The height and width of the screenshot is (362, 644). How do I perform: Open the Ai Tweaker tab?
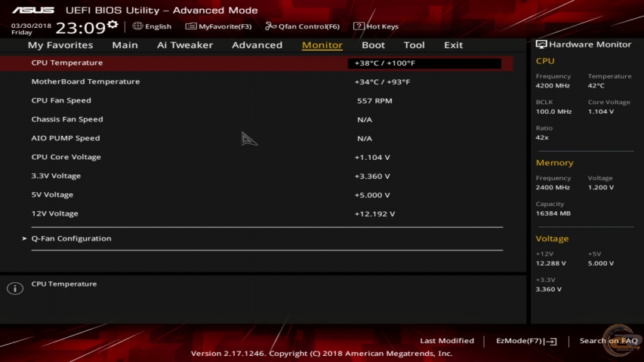pos(185,45)
